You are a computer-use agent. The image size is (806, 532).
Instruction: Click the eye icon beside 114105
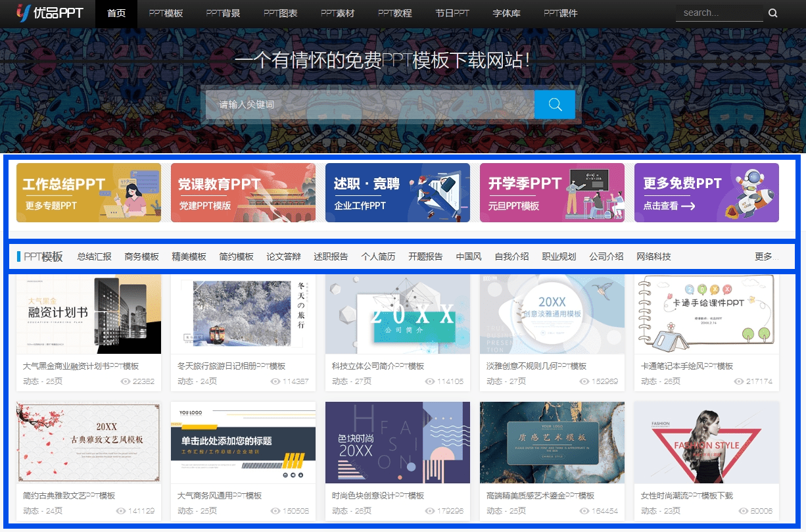(430, 381)
